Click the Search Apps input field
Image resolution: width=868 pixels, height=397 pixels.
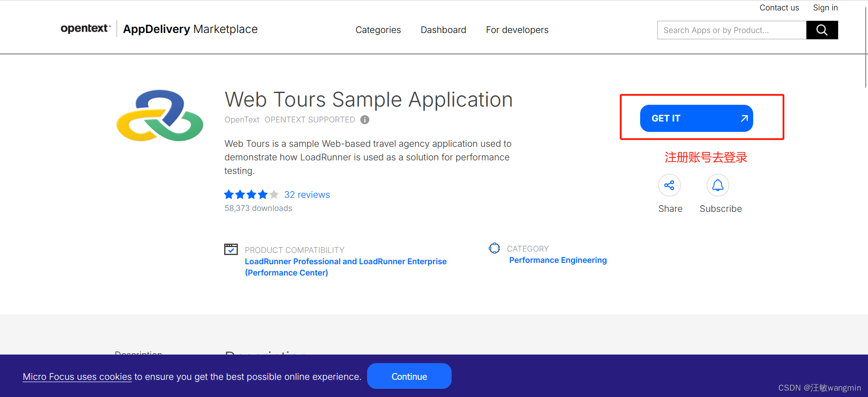pos(732,30)
